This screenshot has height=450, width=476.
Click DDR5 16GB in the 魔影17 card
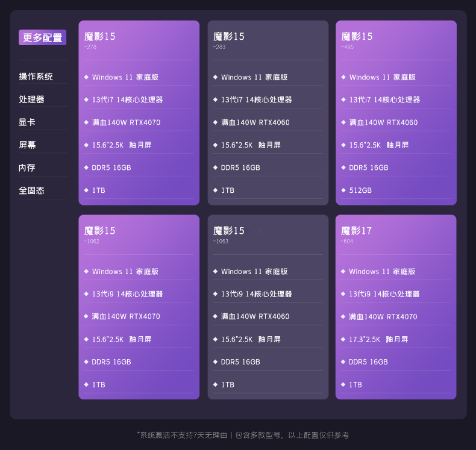pos(368,361)
